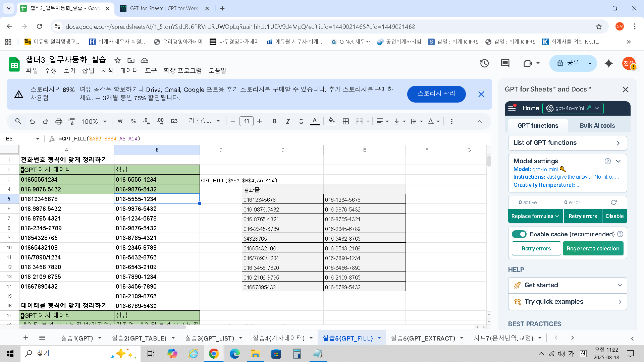Move document with folder icon

pyautogui.click(x=131, y=60)
